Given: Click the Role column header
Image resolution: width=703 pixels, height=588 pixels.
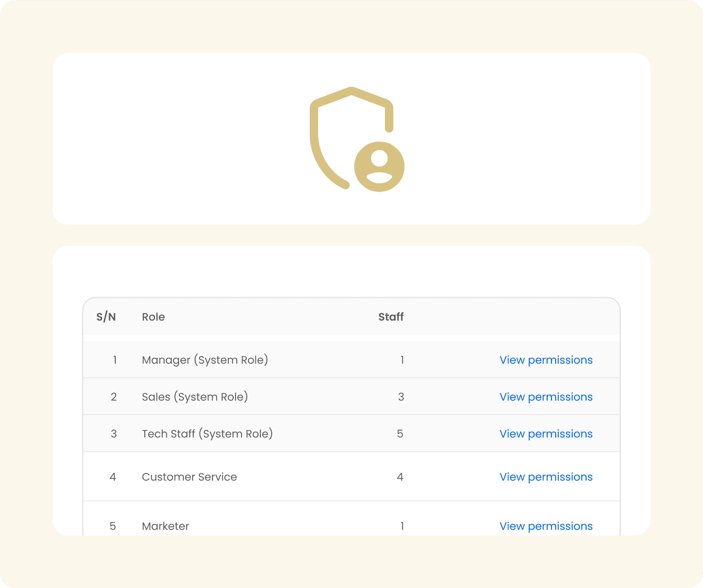Looking at the screenshot, I should point(153,317).
